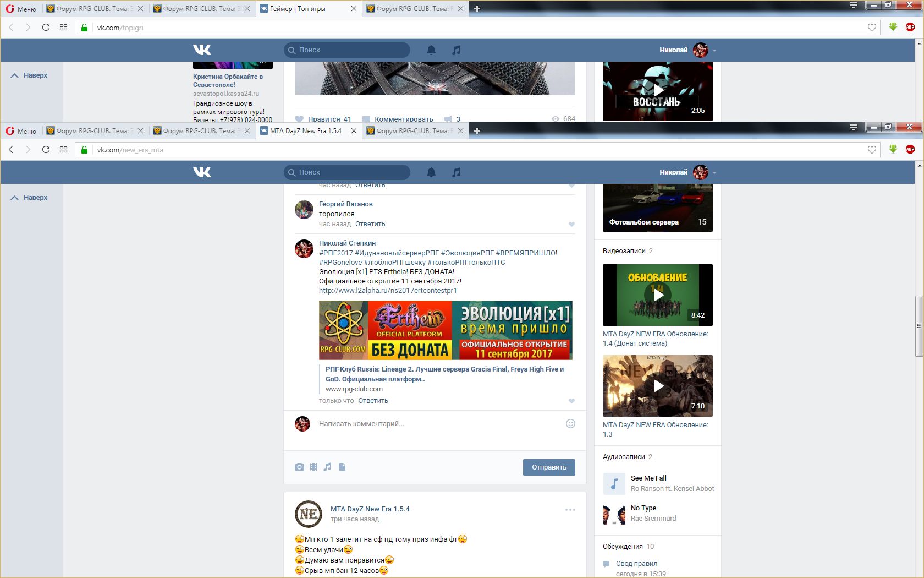
Task: Switch to the MTA DayZ New Era 1.5.4 tab
Action: (x=304, y=131)
